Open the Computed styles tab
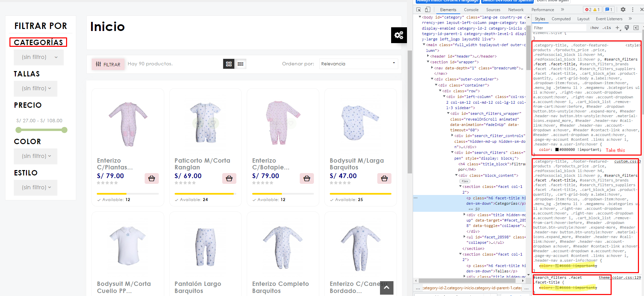 coord(561,19)
